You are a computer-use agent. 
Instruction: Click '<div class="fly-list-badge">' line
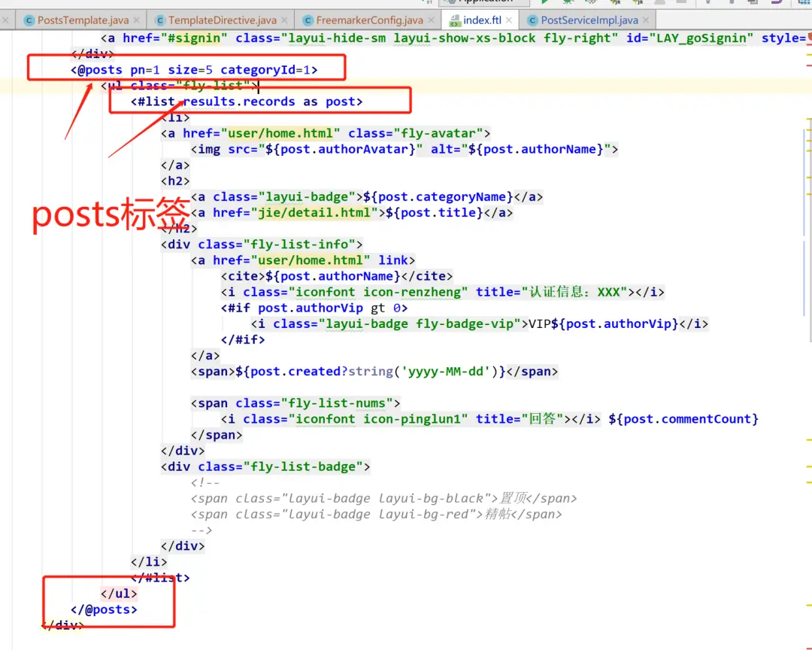click(x=265, y=466)
